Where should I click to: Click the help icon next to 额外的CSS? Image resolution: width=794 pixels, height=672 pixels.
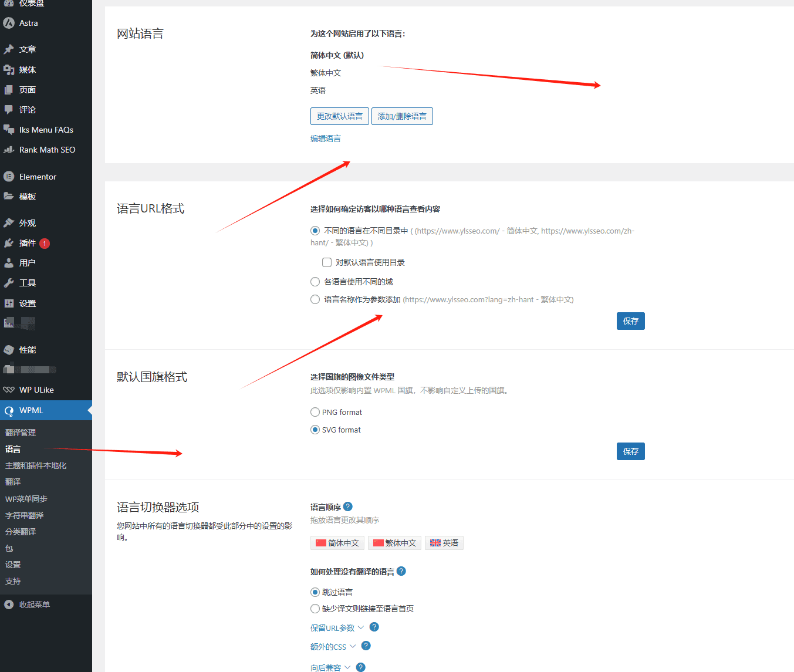click(x=366, y=646)
